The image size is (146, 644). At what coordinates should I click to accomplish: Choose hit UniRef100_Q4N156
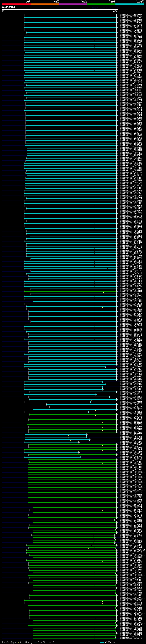click(131, 560)
